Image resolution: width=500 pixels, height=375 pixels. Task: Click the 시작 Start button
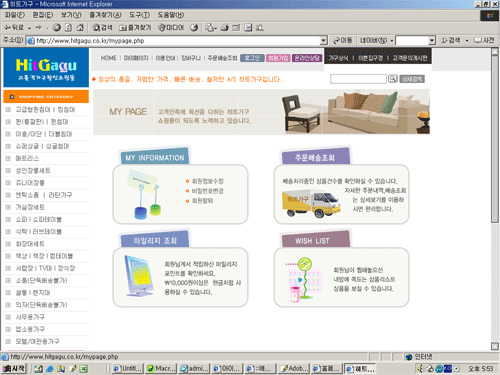pos(14,369)
